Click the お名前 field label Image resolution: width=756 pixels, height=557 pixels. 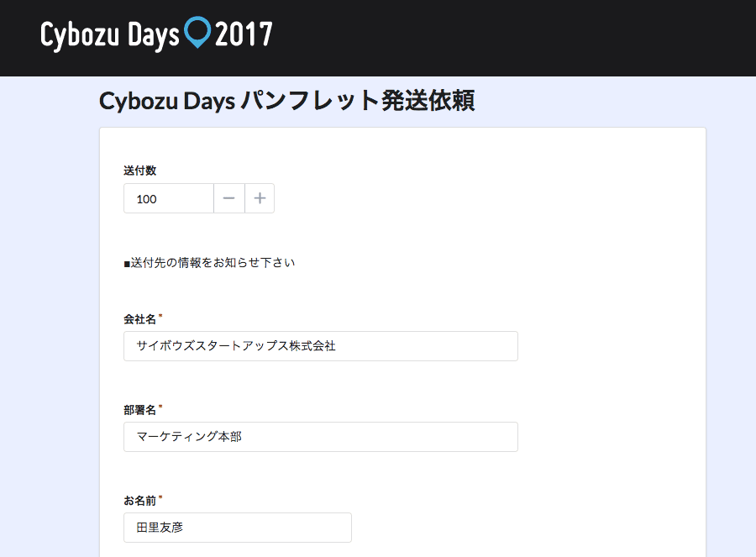point(140,501)
